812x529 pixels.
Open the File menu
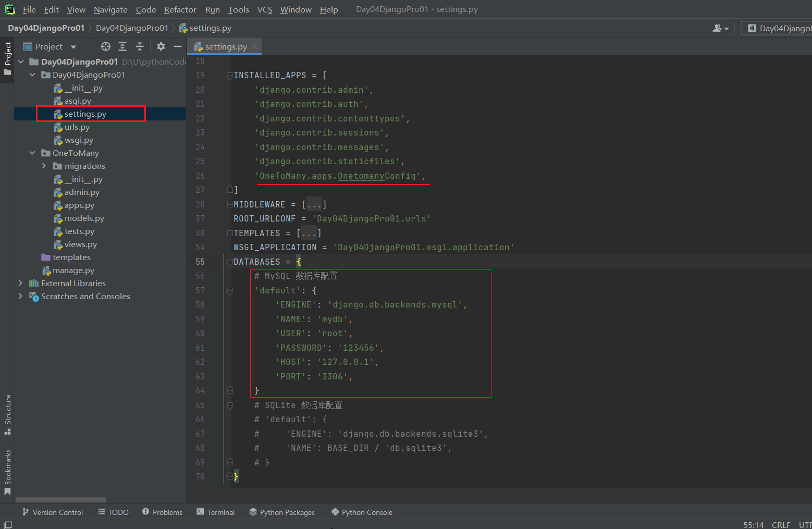29,9
